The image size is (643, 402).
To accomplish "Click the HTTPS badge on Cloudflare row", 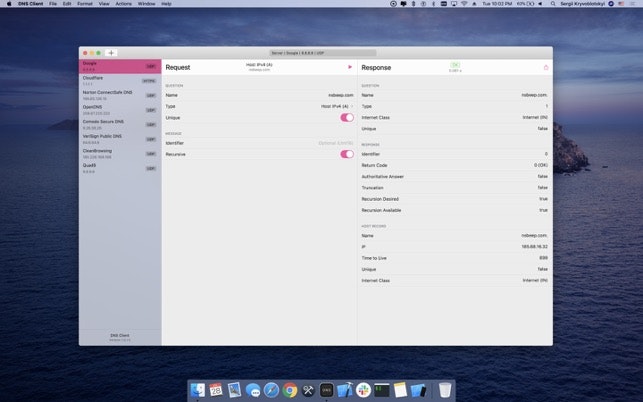I will click(149, 81).
